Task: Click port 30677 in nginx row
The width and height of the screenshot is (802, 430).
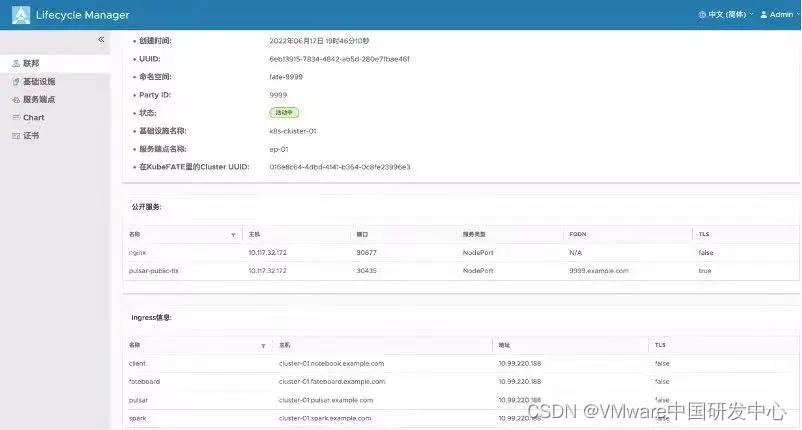Action: point(367,253)
